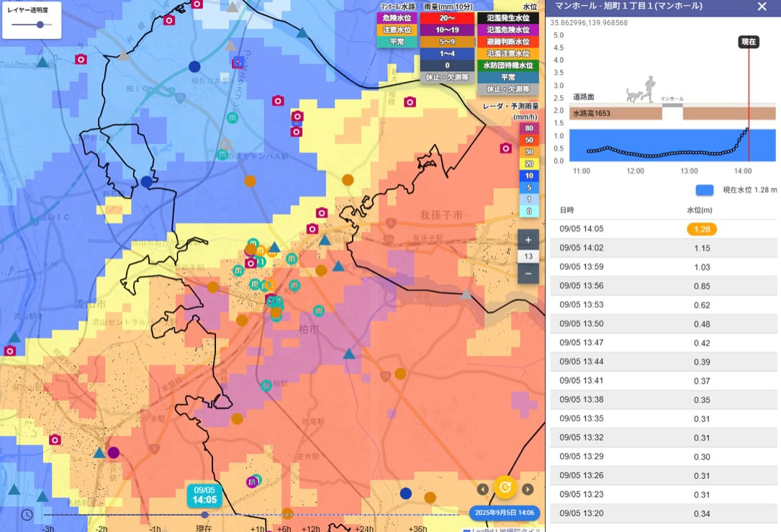Select the 危険水位 legend entry
Image resolution: width=781 pixels, height=532 pixels.
[397, 18]
